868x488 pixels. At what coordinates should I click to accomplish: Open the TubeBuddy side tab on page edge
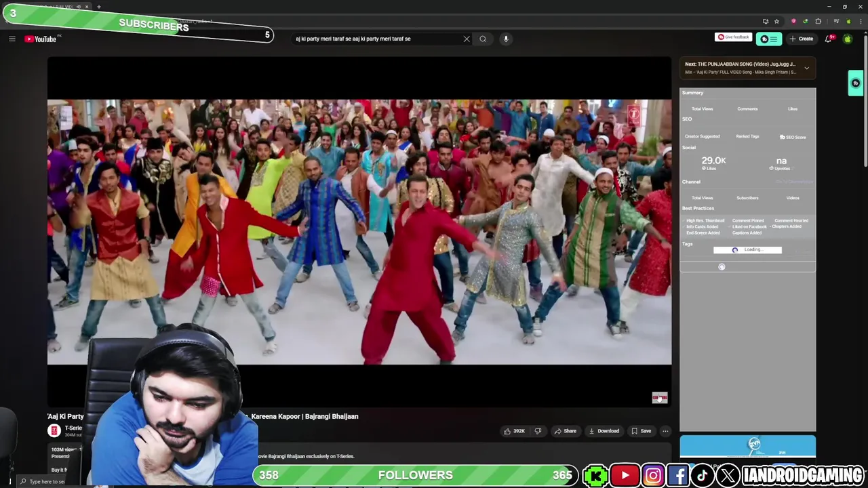pos(856,83)
